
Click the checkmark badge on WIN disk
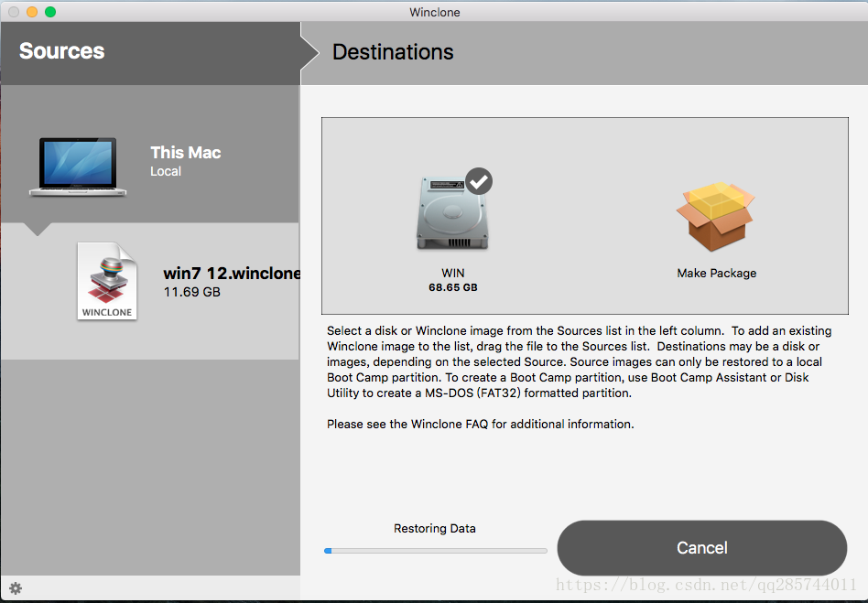coord(479,181)
